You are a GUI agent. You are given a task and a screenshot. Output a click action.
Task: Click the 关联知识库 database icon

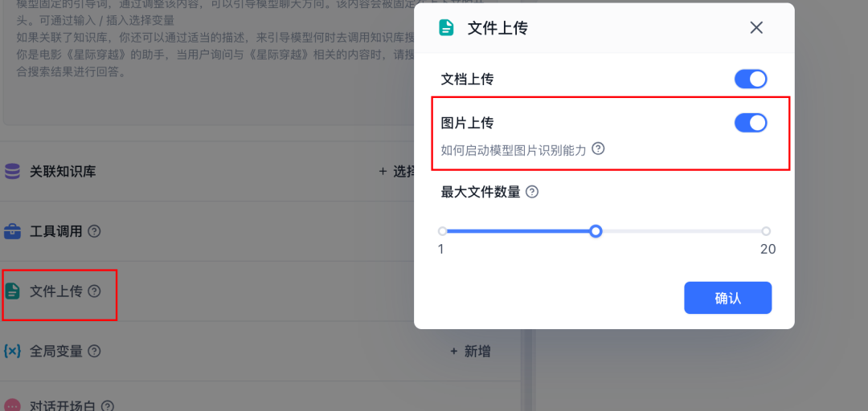tap(12, 171)
